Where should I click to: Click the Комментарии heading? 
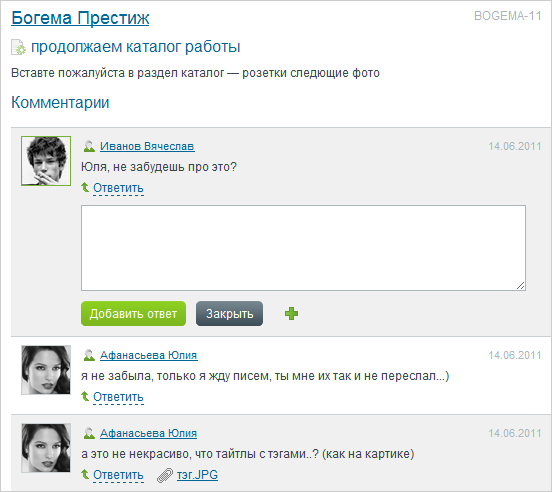[60, 102]
